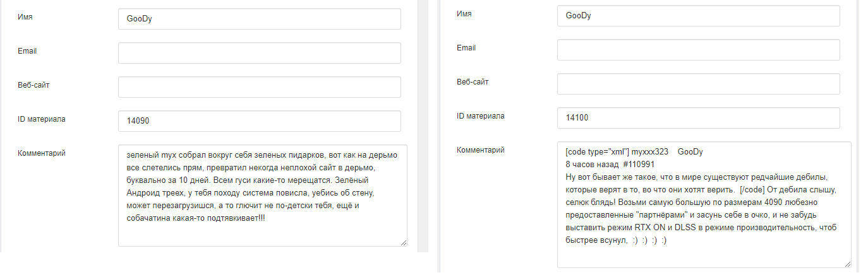This screenshot has height=275, width=868.
Task: Click the Веб-сайт label in the 14090 form
Action: (33, 85)
